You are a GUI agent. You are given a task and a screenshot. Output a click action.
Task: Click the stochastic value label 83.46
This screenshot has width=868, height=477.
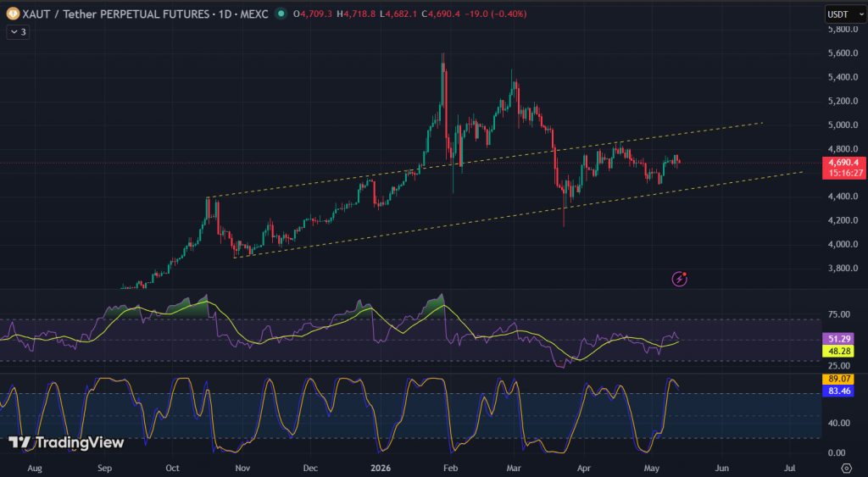(838, 391)
